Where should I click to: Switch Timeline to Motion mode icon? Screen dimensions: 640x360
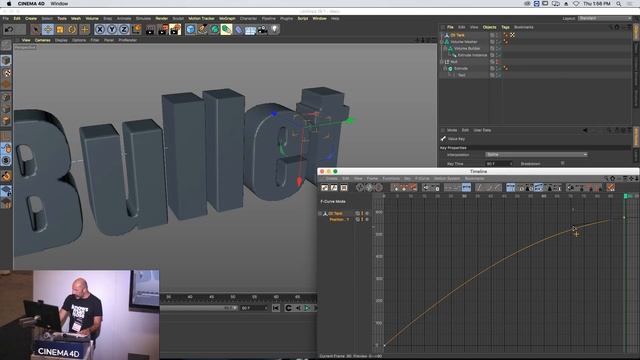coord(344,187)
